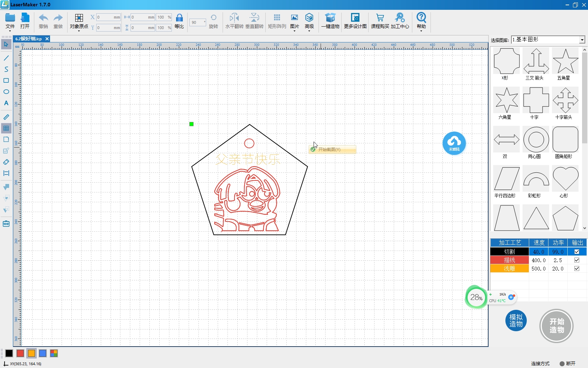Click the 400.0 speed value
Viewport: 588px width, 368px height.
click(x=539, y=260)
